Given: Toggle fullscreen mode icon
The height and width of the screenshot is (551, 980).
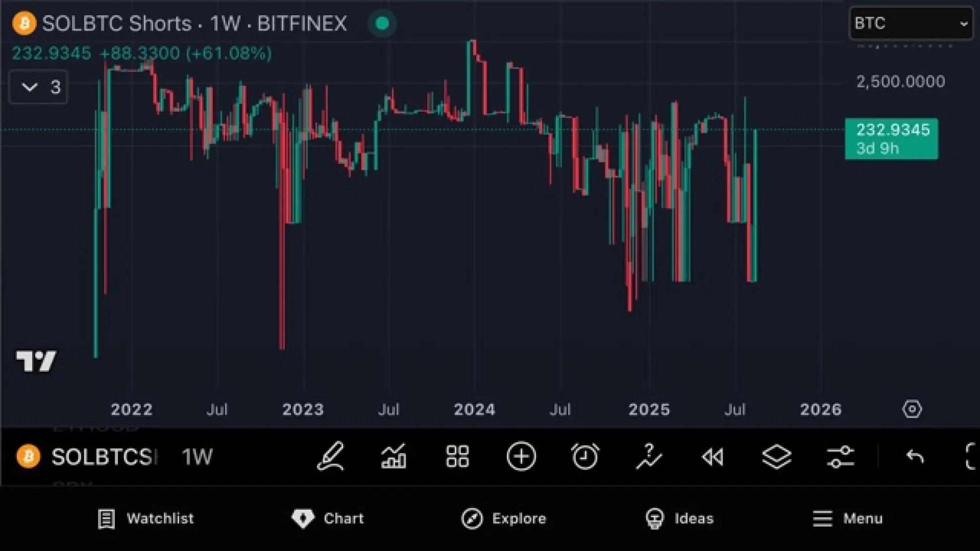Looking at the screenshot, I should pos(971,456).
